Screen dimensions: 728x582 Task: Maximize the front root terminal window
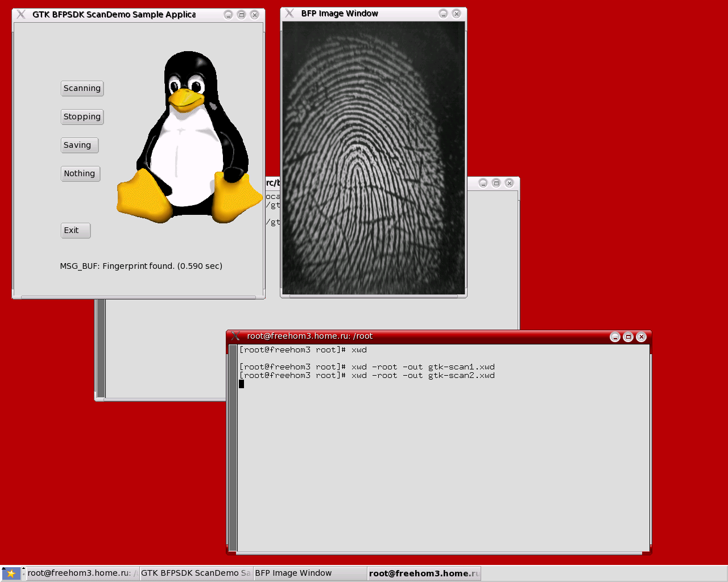coord(628,337)
